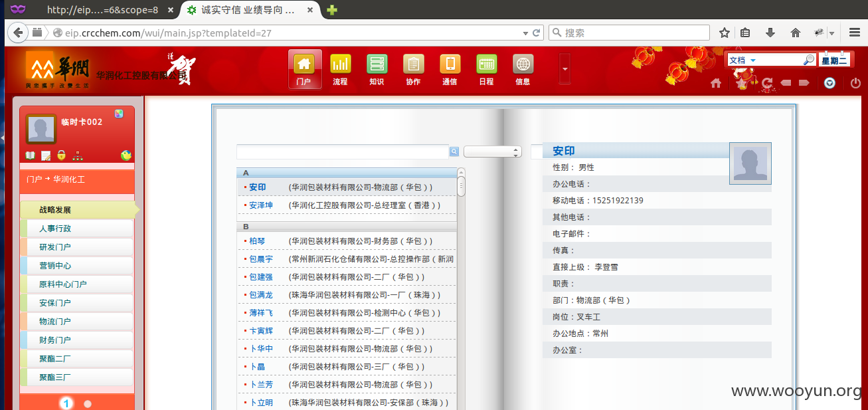868x410 pixels.
Task: Click the yellow bird messenger icon
Action: [126, 155]
